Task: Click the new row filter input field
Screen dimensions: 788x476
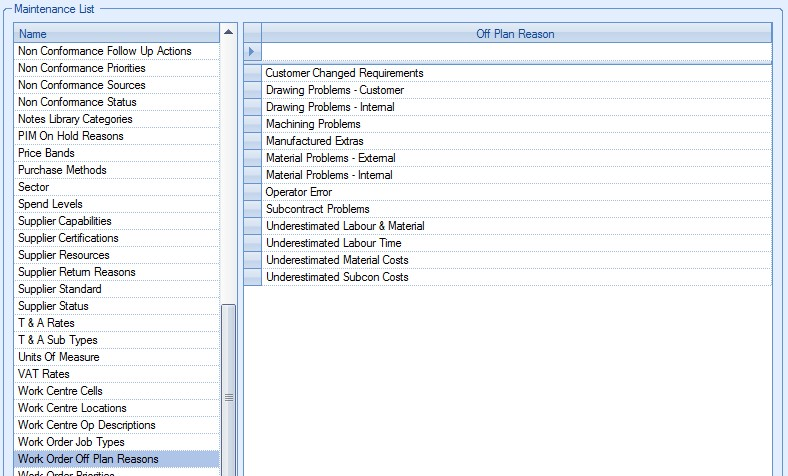Action: click(x=515, y=52)
